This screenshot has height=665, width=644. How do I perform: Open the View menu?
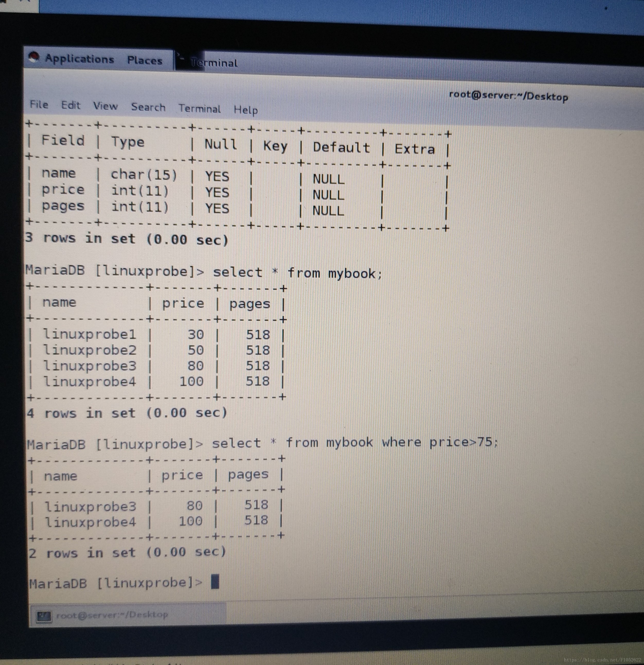105,106
